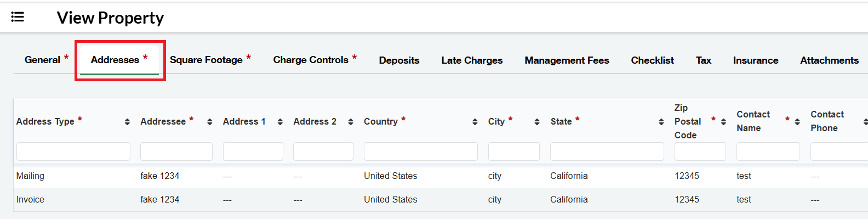Sort by City column arrows
Screen dimensions: 868x219
(x=537, y=122)
